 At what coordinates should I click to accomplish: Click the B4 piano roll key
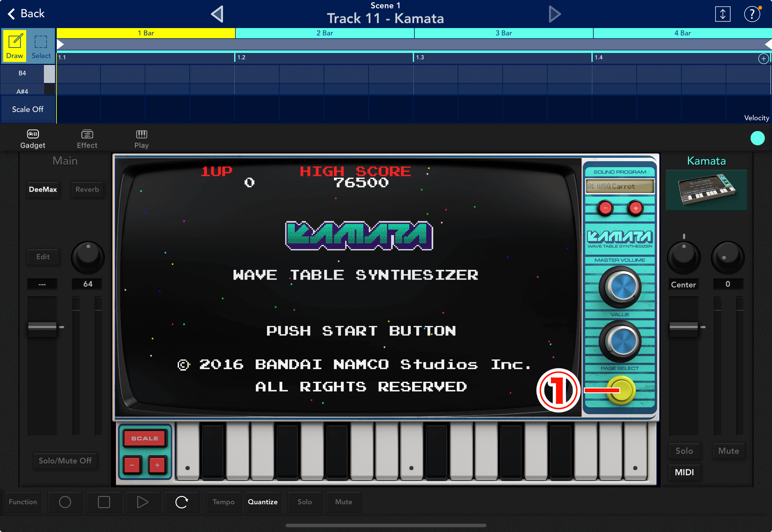28,73
